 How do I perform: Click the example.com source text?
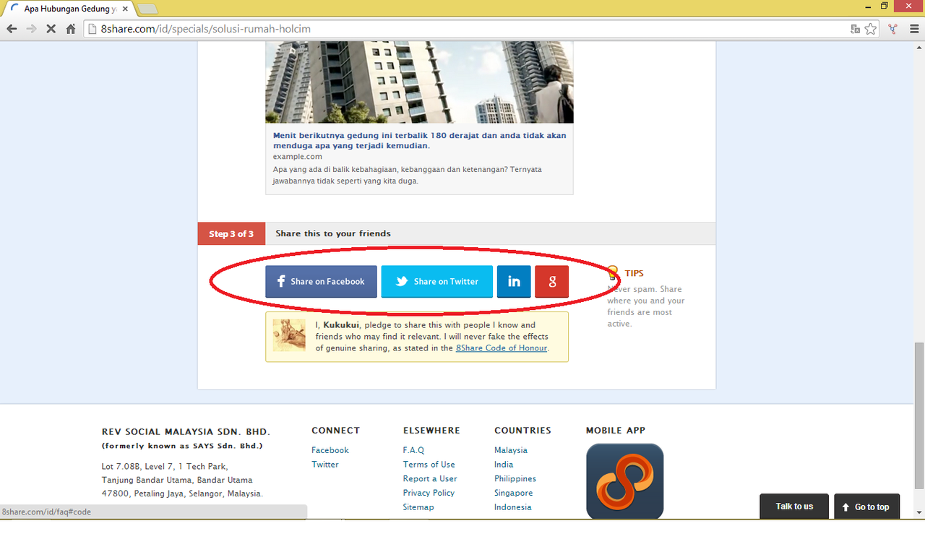tap(298, 157)
